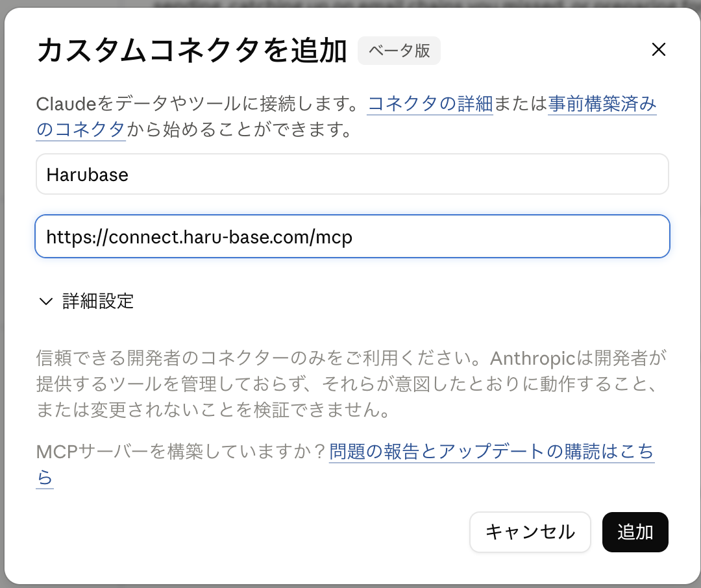Open the 事前構築済みのコネクタ link
The width and height of the screenshot is (701, 588).
click(x=602, y=104)
